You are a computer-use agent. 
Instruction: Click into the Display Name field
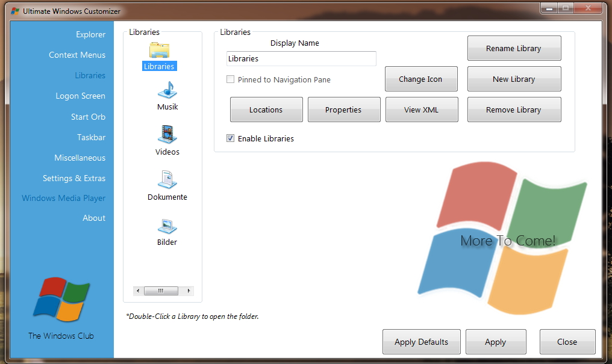(301, 58)
